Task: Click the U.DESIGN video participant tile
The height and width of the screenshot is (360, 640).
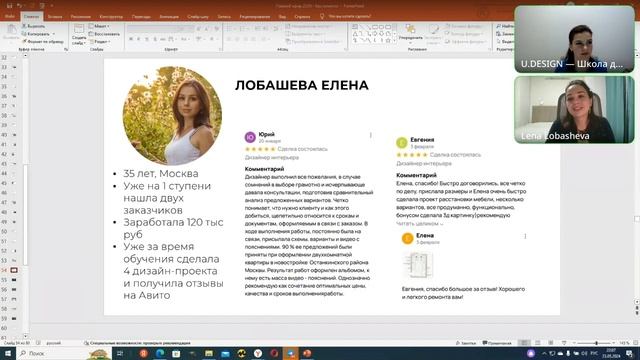Action: click(574, 39)
